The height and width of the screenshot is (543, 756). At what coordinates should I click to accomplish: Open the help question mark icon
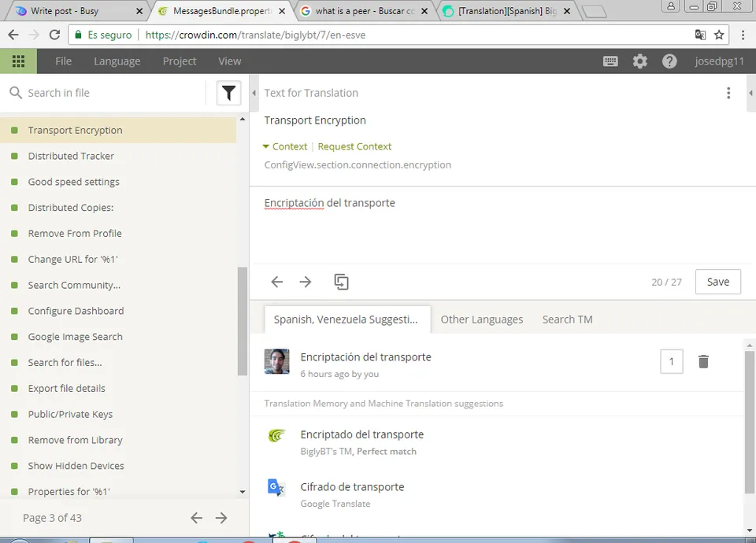[669, 61]
